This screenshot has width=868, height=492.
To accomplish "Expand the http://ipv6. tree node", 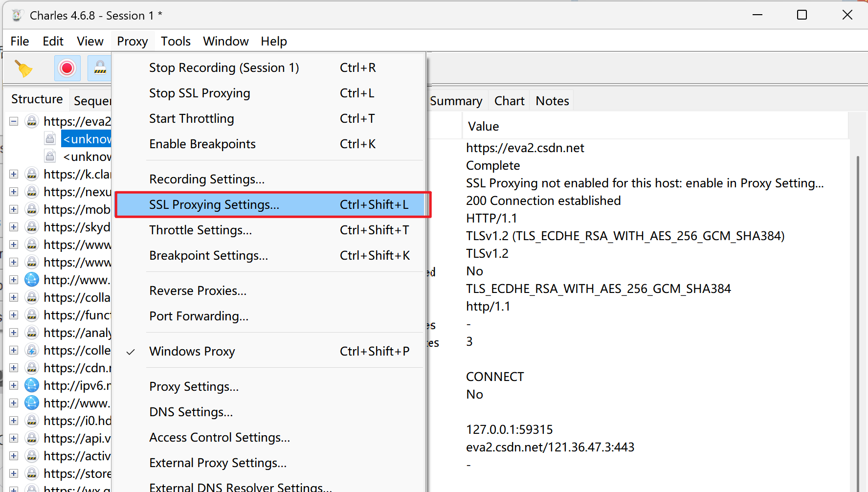I will [14, 385].
